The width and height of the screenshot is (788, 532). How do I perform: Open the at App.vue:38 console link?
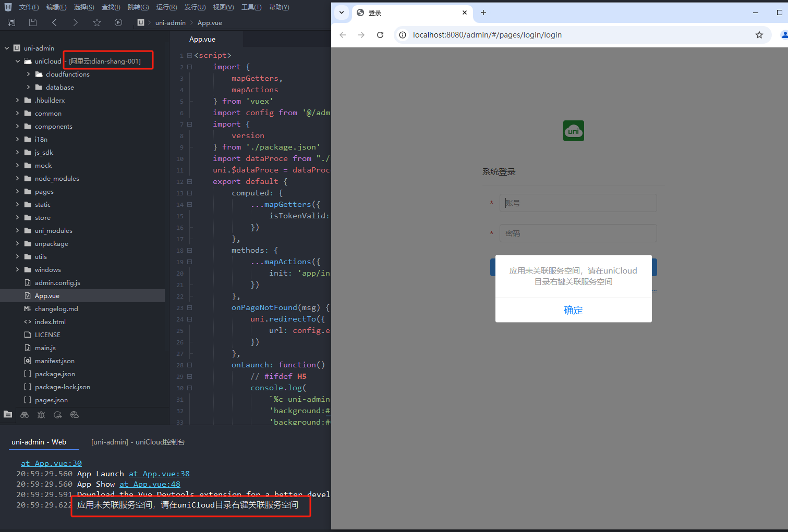click(159, 474)
